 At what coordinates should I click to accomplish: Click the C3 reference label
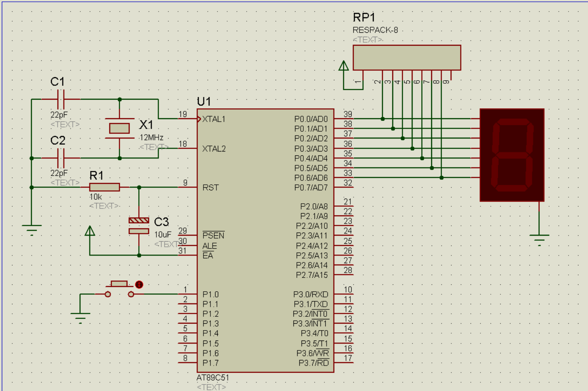coord(161,222)
